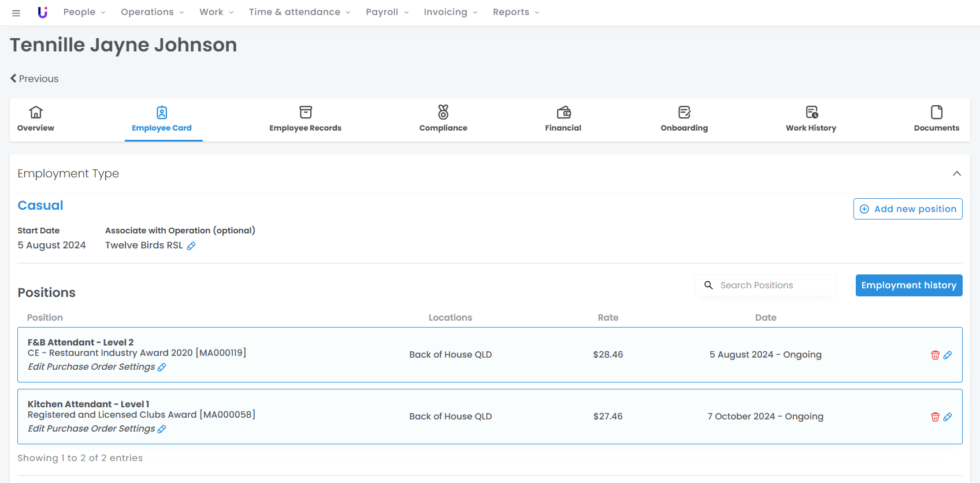This screenshot has height=483, width=980.
Task: Open the Reports dropdown menu
Action: (515, 12)
